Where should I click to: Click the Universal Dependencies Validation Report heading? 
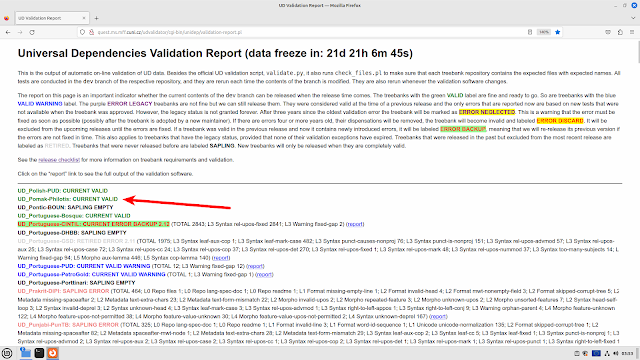(215, 53)
